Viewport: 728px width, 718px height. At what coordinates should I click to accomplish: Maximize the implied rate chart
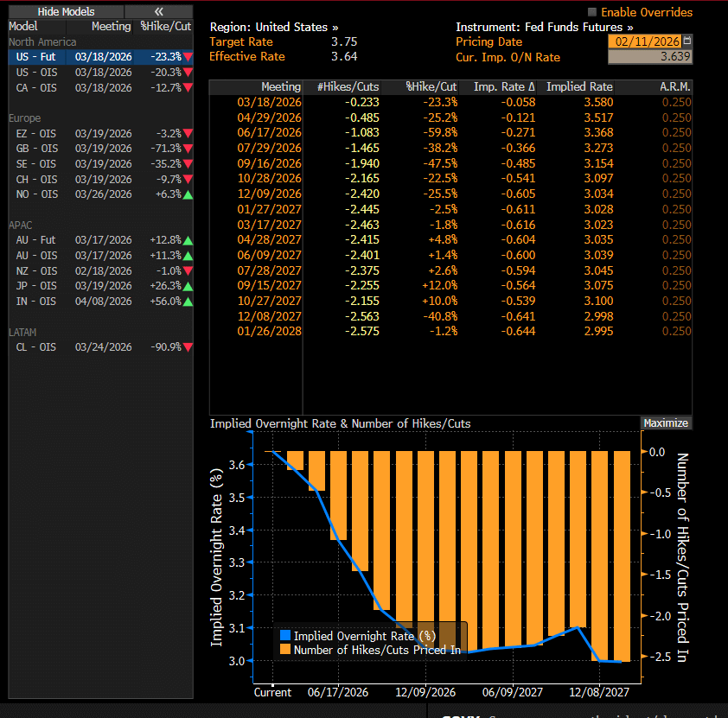666,423
